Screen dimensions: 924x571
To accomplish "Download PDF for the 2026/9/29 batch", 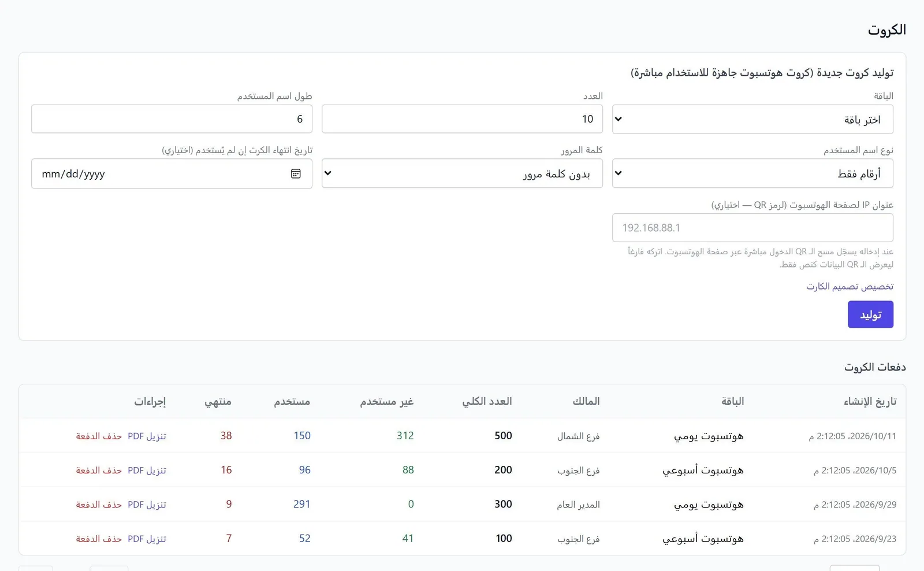I will click(147, 505).
